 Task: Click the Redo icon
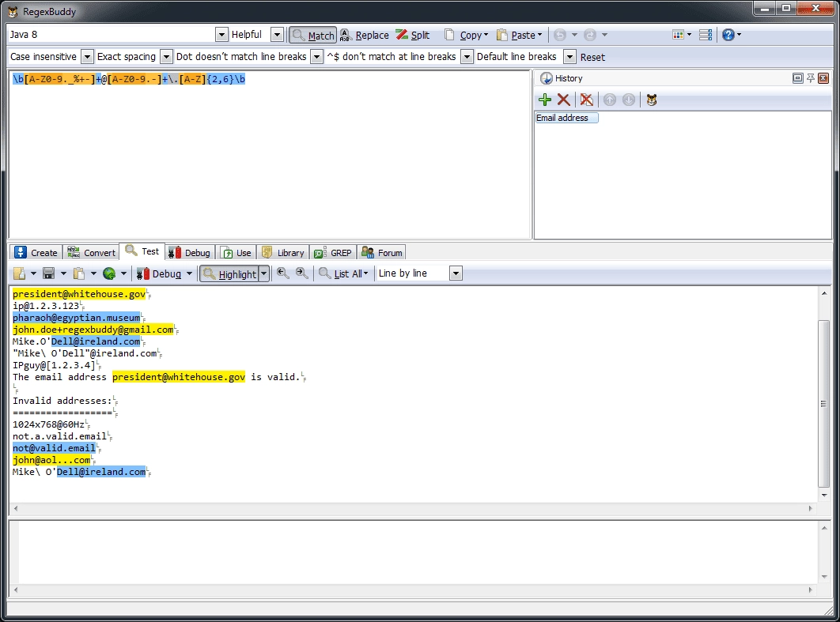point(590,35)
